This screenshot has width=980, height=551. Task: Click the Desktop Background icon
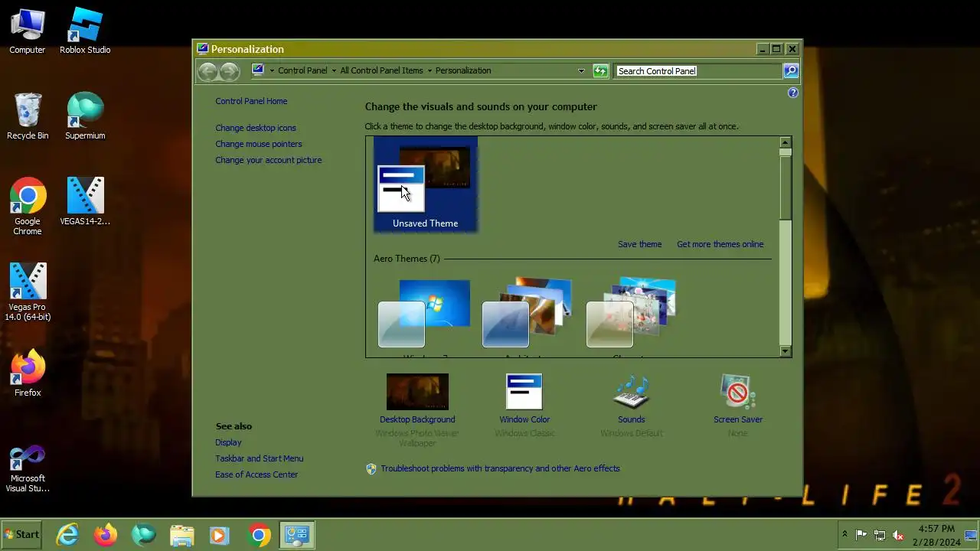coord(417,392)
